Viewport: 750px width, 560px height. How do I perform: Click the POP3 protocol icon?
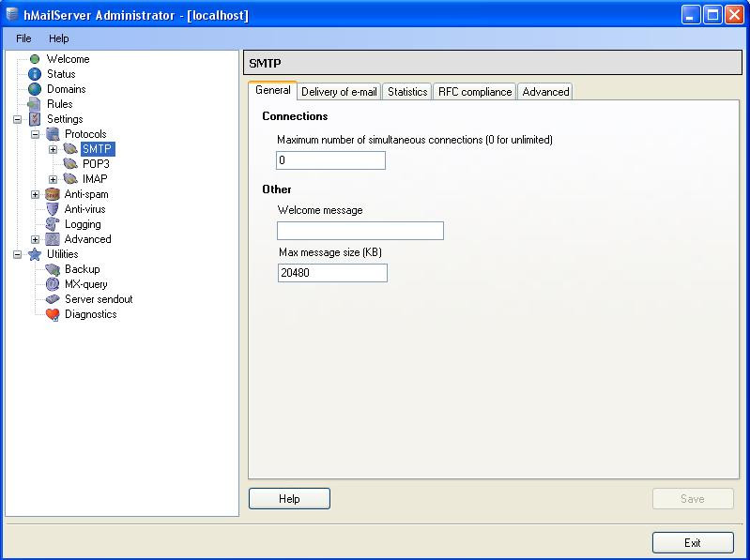tap(70, 164)
